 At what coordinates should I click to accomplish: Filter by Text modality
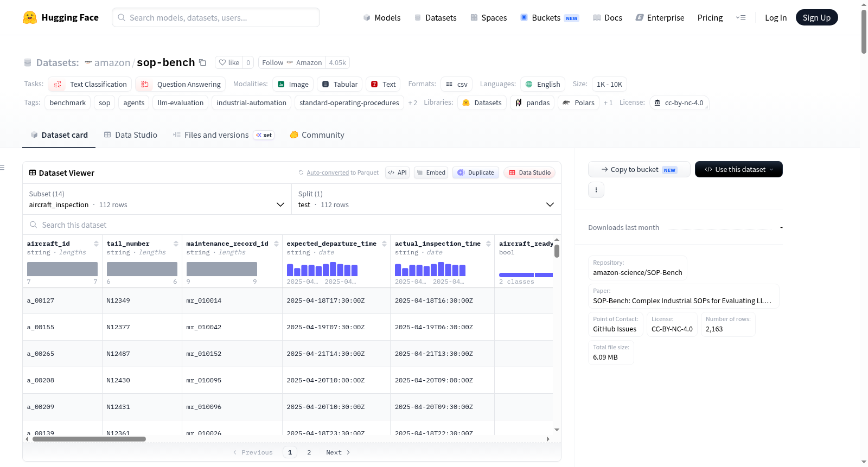pos(383,84)
